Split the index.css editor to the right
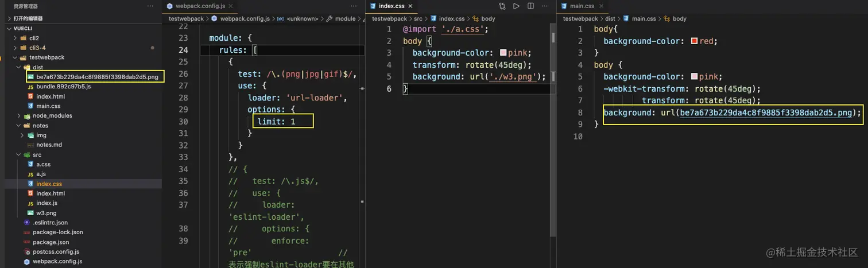 point(530,6)
